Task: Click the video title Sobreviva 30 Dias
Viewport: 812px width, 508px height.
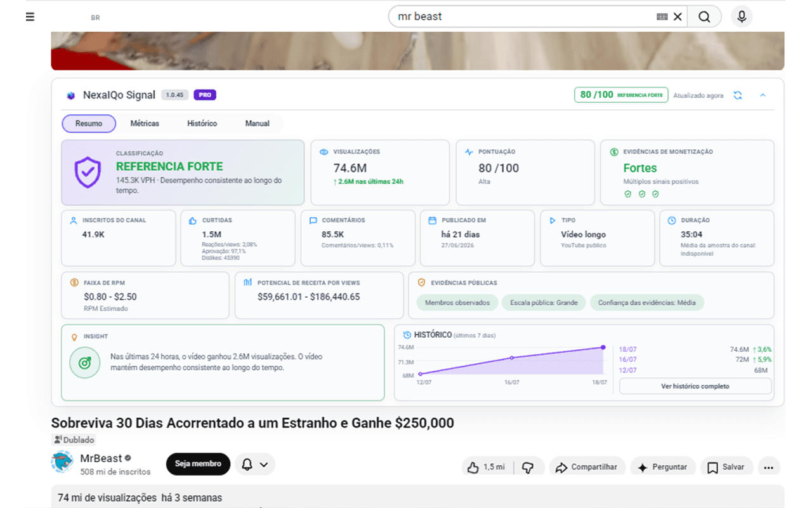Action: pos(252,423)
